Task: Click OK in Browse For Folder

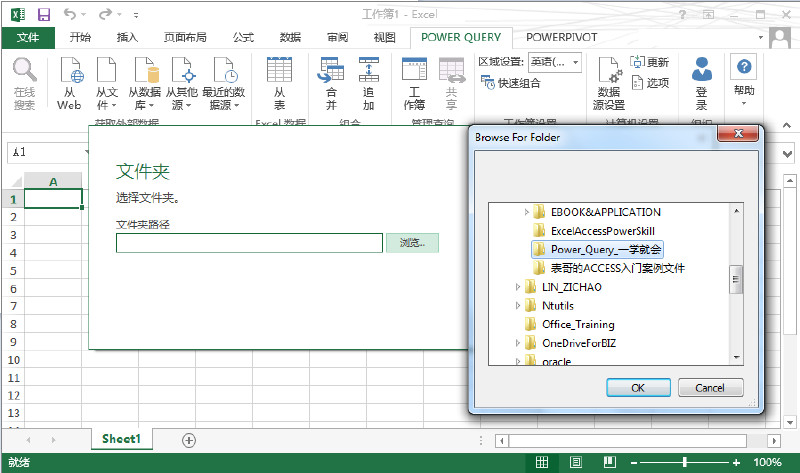Action: 638,388
